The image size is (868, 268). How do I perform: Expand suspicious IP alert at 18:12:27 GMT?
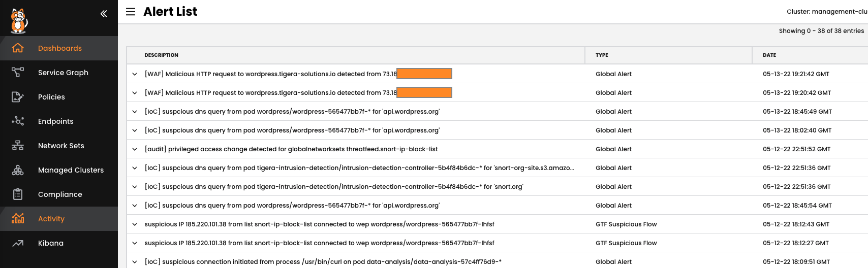(x=135, y=243)
